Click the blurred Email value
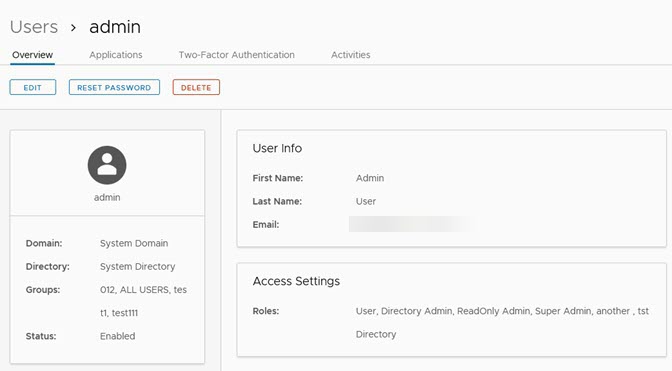 click(412, 224)
